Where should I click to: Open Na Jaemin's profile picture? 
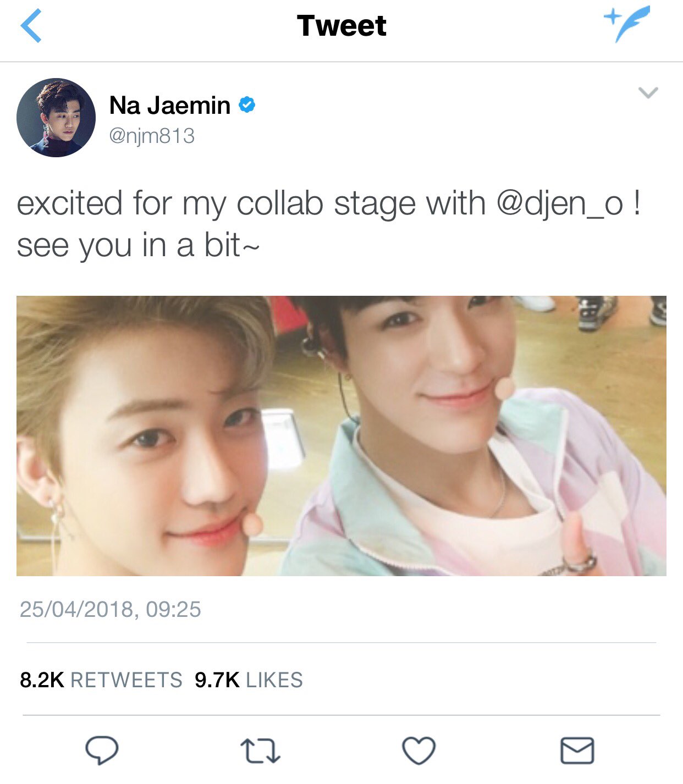coord(56,118)
